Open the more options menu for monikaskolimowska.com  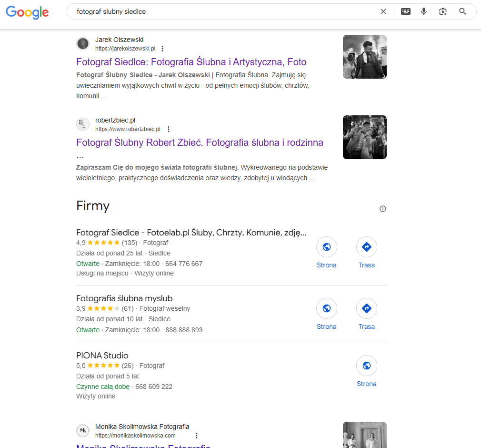pyautogui.click(x=197, y=436)
